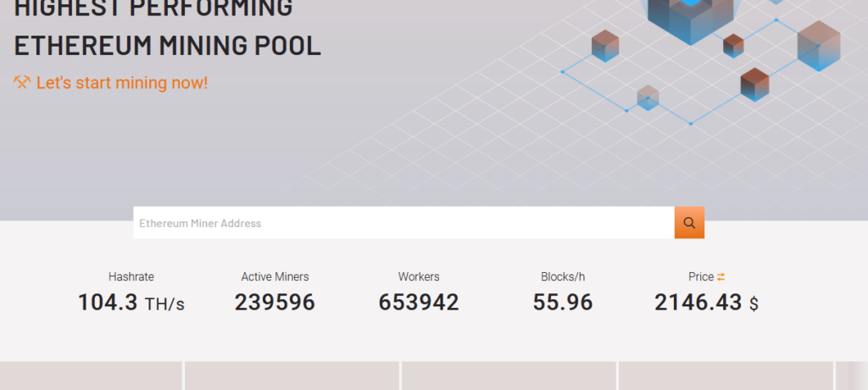Click the Workers count 653942
Screen dimensions: 868x390
[419, 303]
